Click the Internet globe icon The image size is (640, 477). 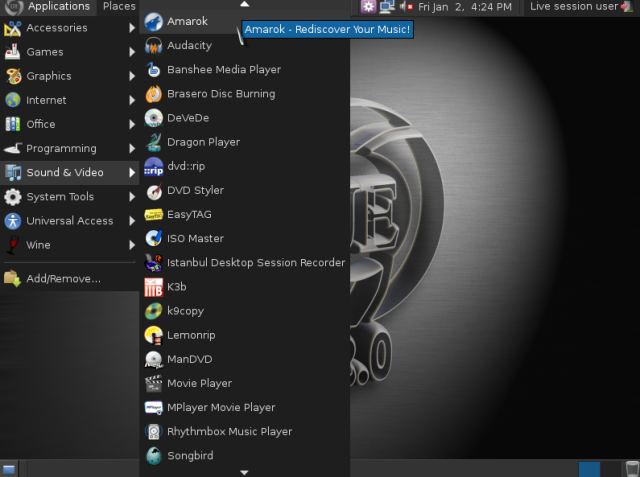click(x=13, y=100)
